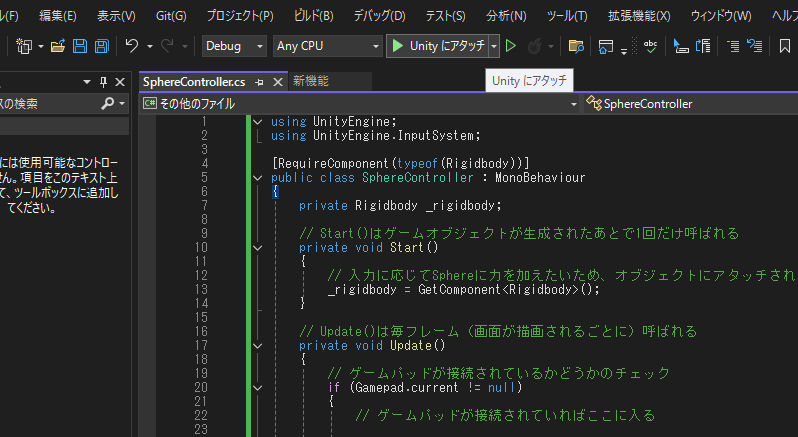Click the Open File folder icon
Image resolution: width=798 pixels, height=437 pixels.
[x=57, y=46]
